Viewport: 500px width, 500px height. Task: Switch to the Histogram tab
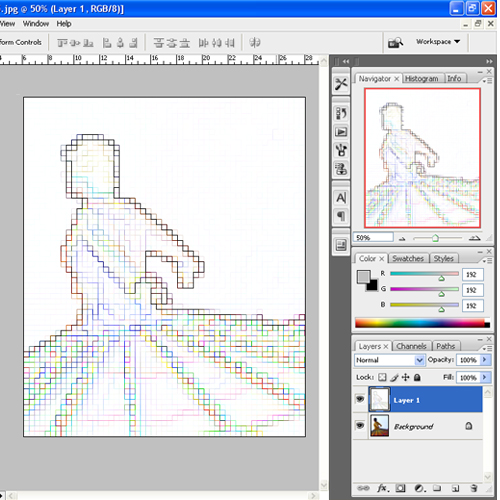coord(422,79)
